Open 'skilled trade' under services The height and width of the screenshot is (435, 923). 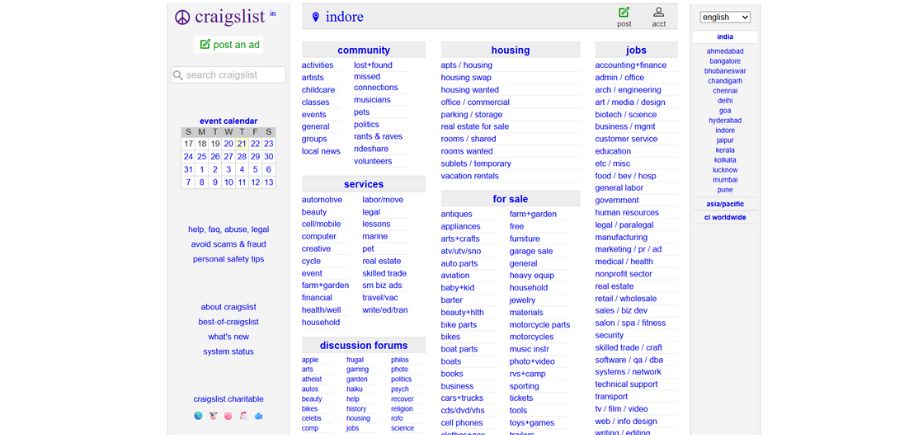[x=384, y=273]
